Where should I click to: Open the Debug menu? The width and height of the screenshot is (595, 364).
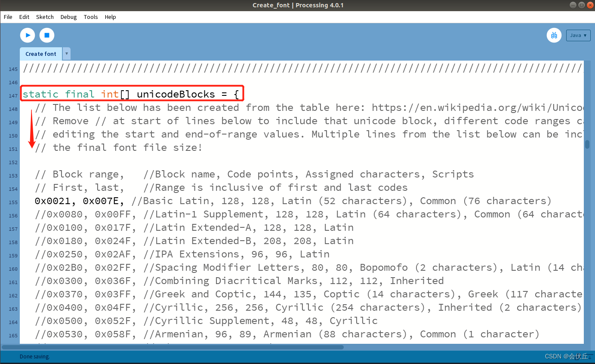(68, 17)
